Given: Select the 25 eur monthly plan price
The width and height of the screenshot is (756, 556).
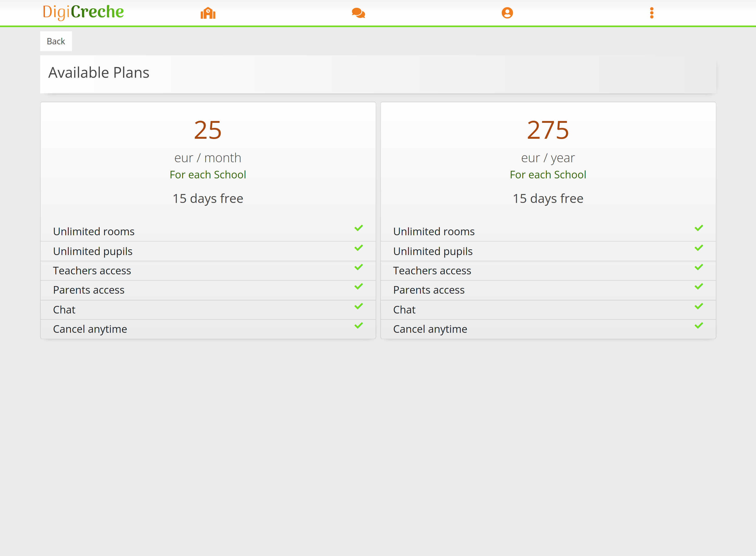Looking at the screenshot, I should click(x=208, y=130).
